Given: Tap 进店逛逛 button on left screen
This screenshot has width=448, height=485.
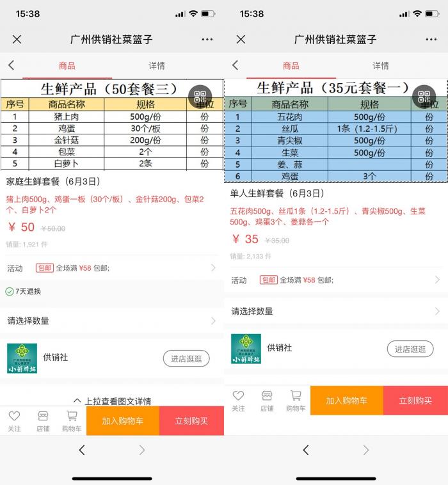Looking at the screenshot, I should 186,358.
